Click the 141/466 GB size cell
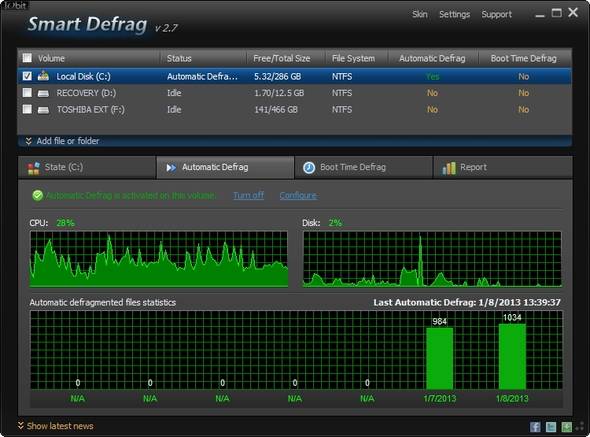This screenshot has height=437, width=590. [x=276, y=110]
